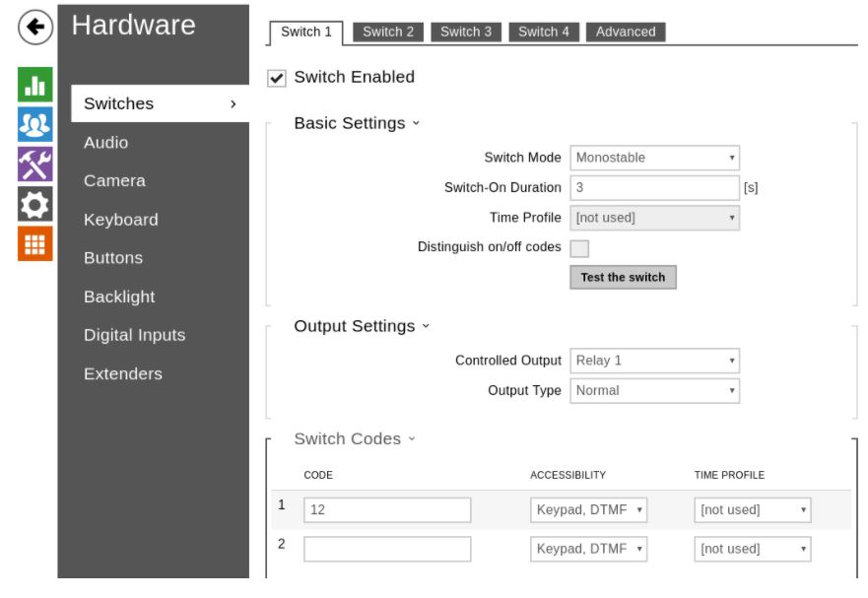Viewport: 868px width, 598px height.
Task: Open the Controlled Output dropdown
Action: pyautogui.click(x=654, y=361)
